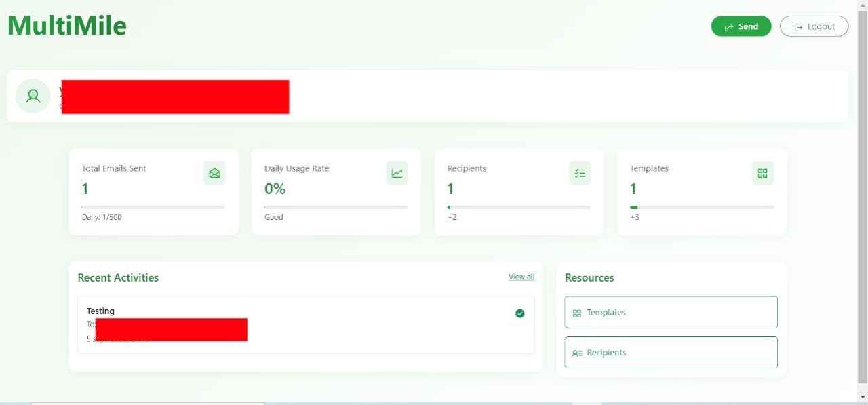Image resolution: width=868 pixels, height=405 pixels.
Task: Click the '+3' under Templates
Action: click(635, 217)
